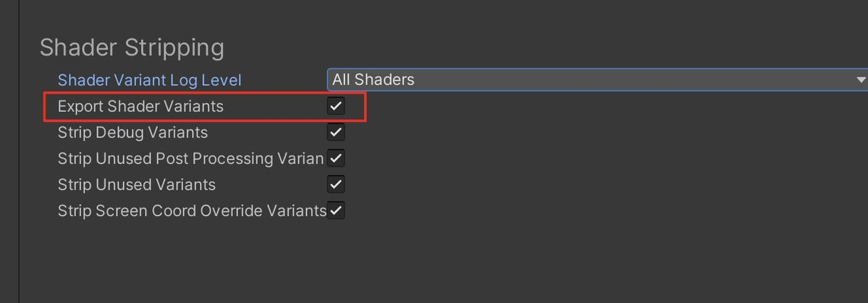Click the red outline around Export Shader Variants
The image size is (868, 303).
(205, 93)
